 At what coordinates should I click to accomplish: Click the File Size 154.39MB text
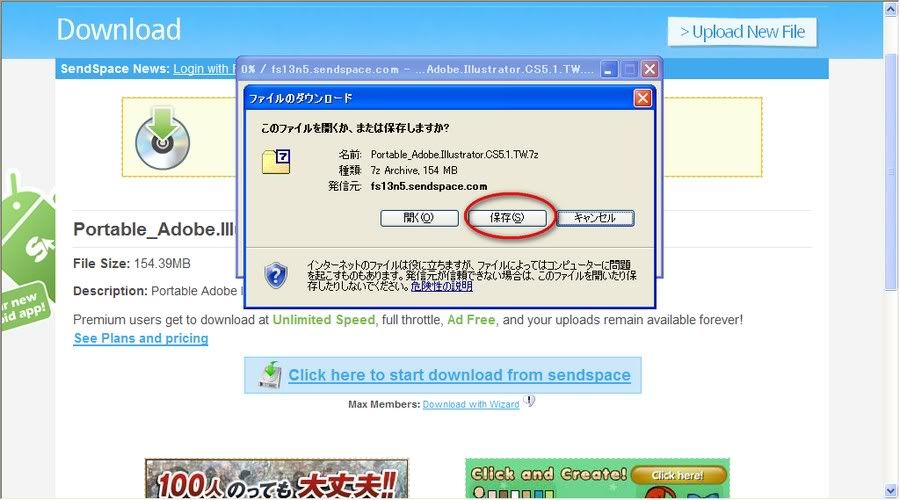(x=131, y=263)
